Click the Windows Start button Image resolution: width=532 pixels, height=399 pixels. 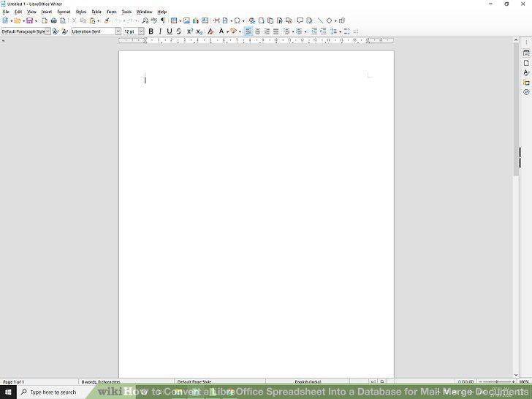8,392
